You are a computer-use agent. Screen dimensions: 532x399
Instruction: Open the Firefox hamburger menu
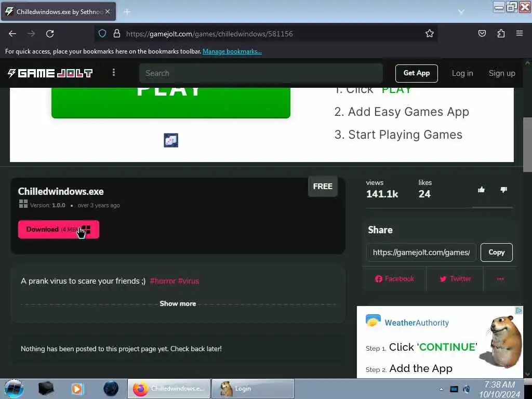(x=520, y=33)
